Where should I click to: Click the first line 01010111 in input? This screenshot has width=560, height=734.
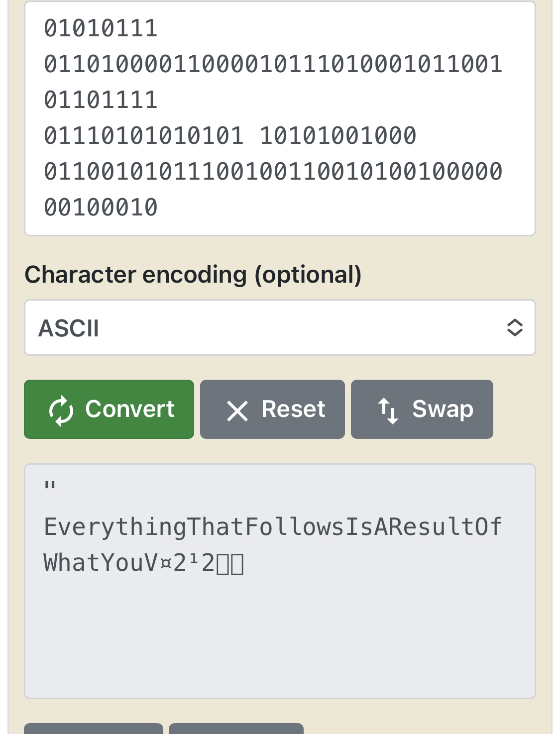point(101,28)
